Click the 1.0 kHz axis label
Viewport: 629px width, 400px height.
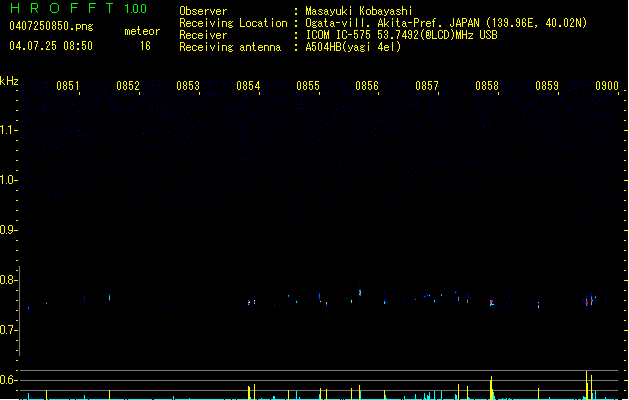pyautogui.click(x=8, y=180)
